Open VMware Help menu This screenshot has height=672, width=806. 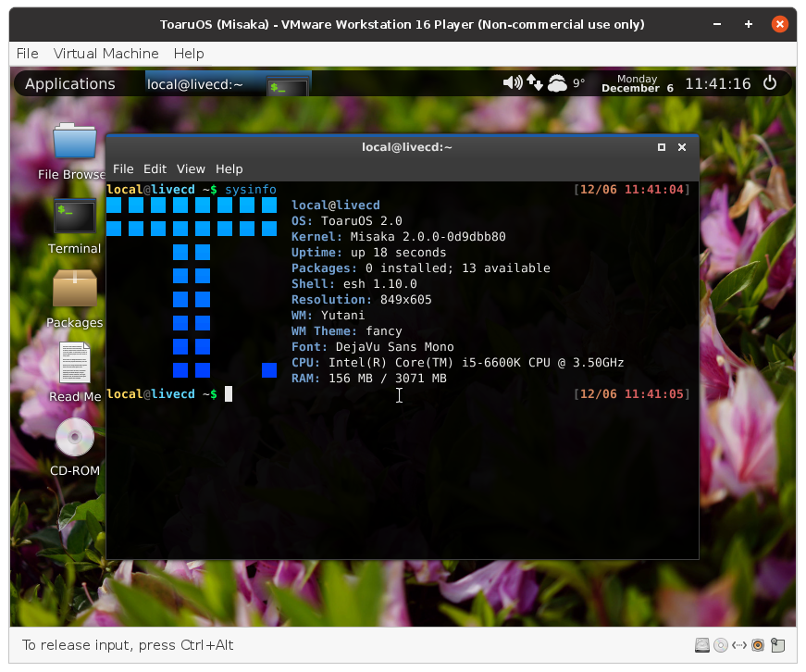[189, 54]
